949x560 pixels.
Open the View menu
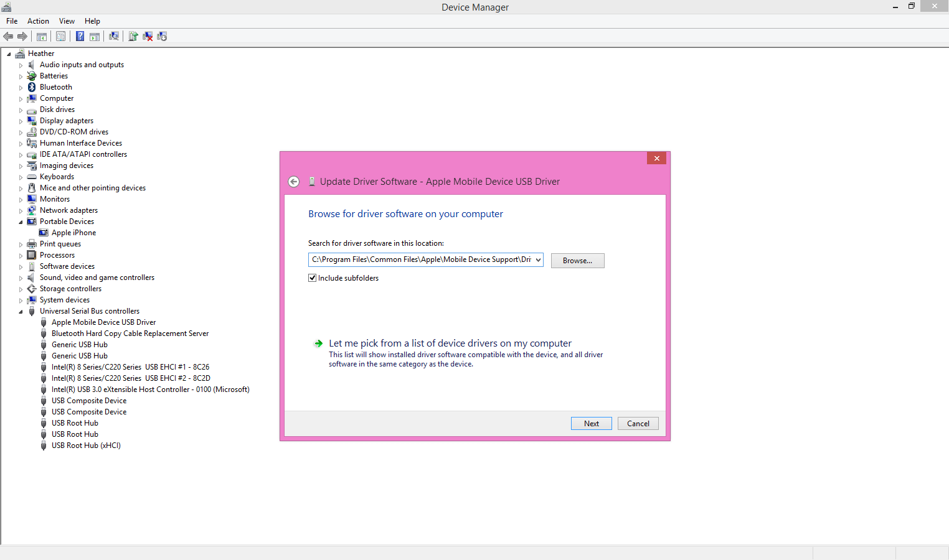click(67, 21)
